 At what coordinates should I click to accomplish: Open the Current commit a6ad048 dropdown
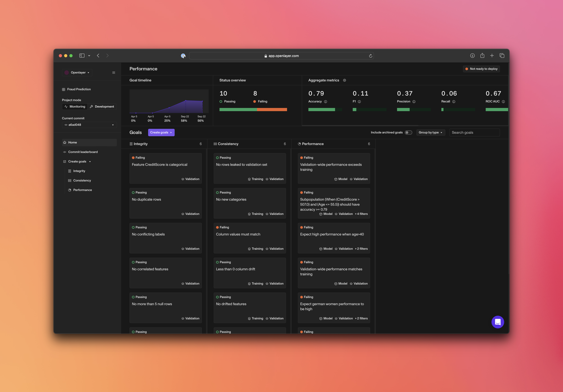[89, 125]
